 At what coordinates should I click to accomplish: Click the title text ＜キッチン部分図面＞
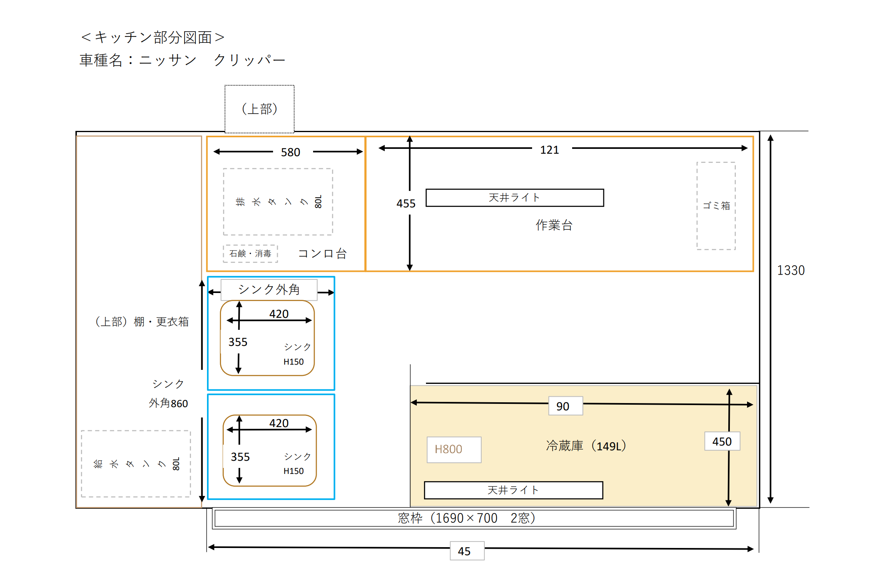click(153, 37)
